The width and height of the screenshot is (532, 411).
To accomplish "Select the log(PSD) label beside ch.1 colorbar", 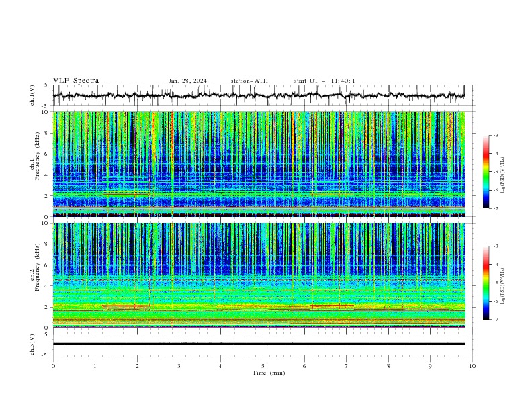I will (x=503, y=175).
